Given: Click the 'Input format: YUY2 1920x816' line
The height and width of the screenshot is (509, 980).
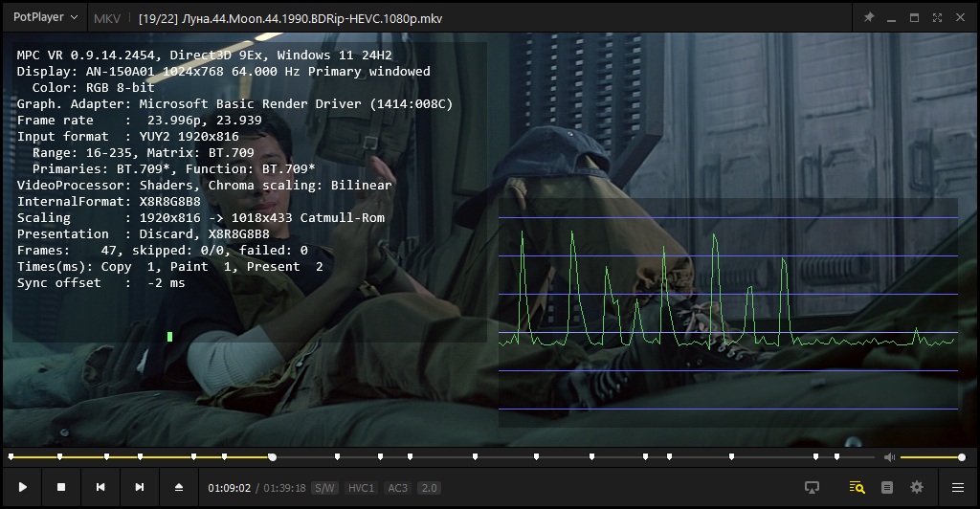Looking at the screenshot, I should pos(127,136).
